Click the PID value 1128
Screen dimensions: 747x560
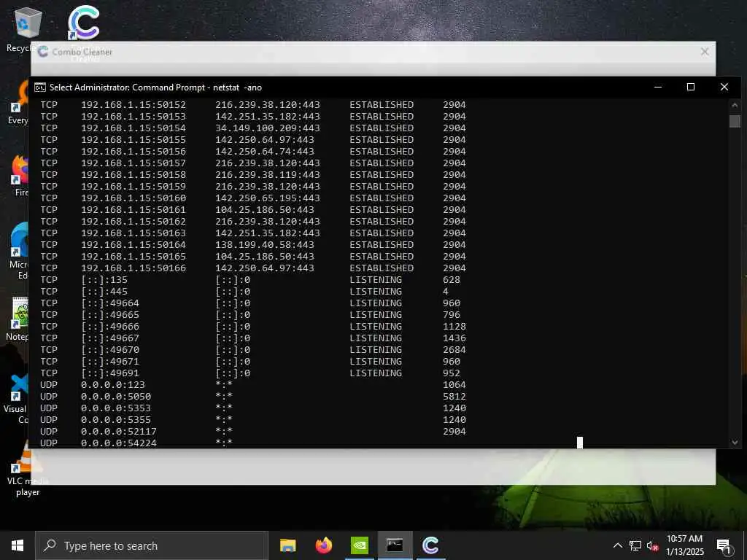tap(454, 326)
